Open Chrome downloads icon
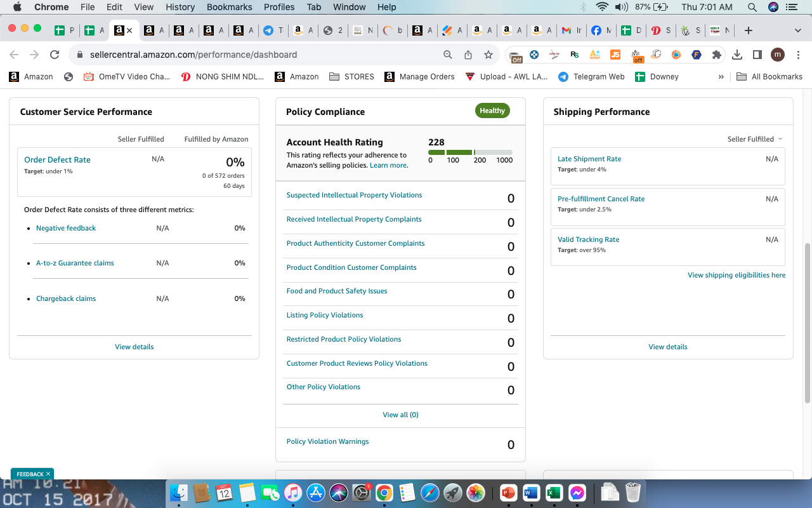Viewport: 812px width, 508px height. (737, 55)
